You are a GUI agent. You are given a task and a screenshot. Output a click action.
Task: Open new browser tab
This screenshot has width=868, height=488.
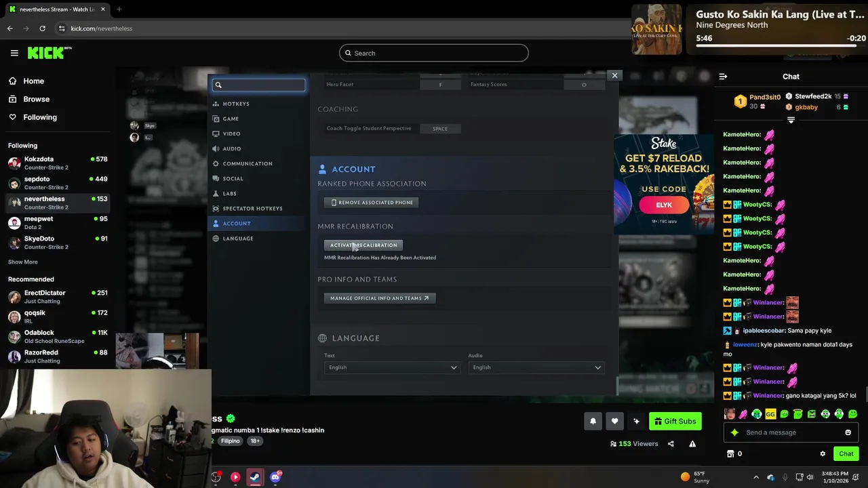pyautogui.click(x=119, y=9)
